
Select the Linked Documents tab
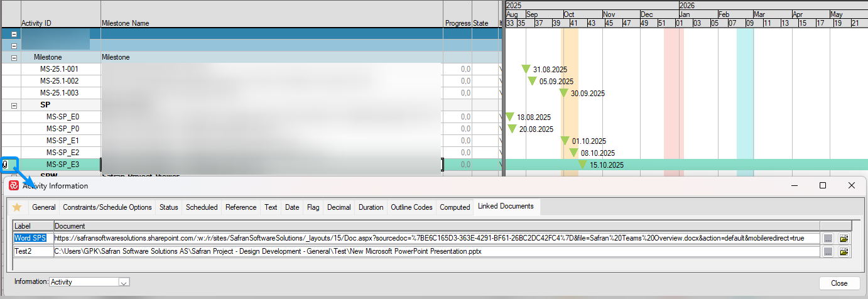(506, 206)
